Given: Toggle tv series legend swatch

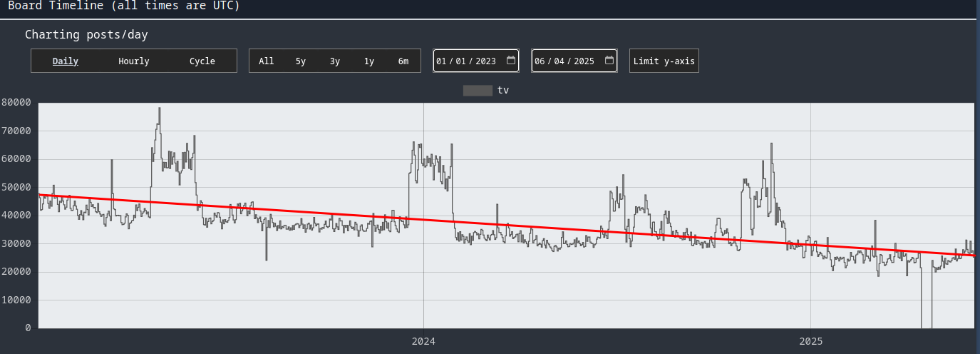Looking at the screenshot, I should 478,91.
